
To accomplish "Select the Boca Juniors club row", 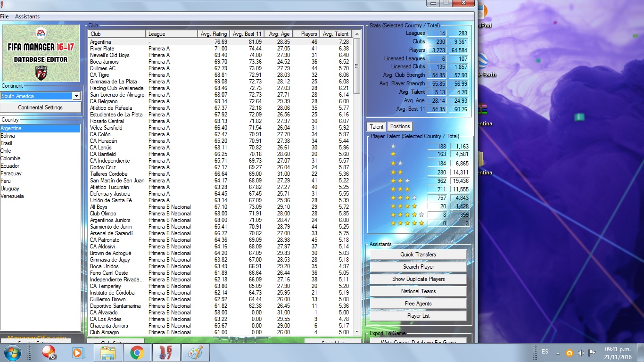I will (x=220, y=62).
